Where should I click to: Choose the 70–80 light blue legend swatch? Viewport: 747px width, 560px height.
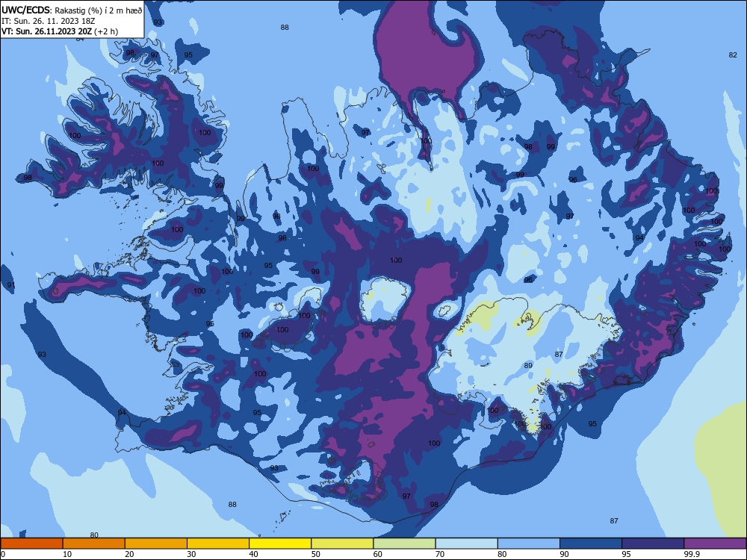click(x=466, y=544)
